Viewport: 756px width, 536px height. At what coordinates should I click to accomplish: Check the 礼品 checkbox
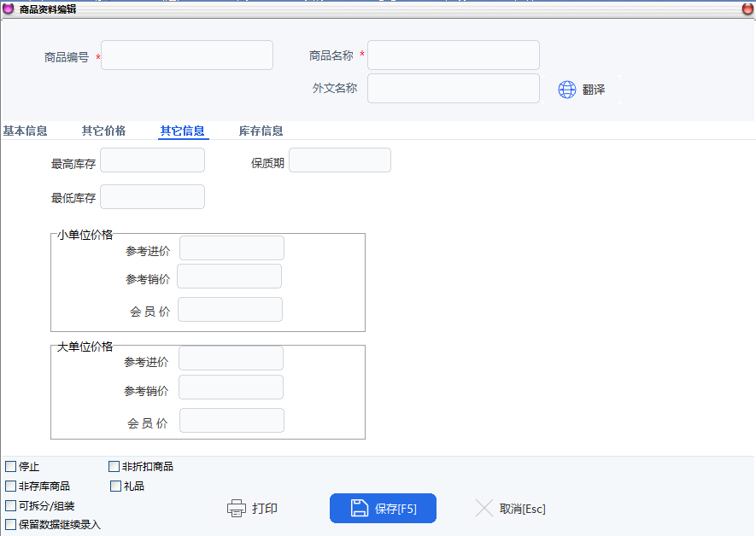click(116, 486)
